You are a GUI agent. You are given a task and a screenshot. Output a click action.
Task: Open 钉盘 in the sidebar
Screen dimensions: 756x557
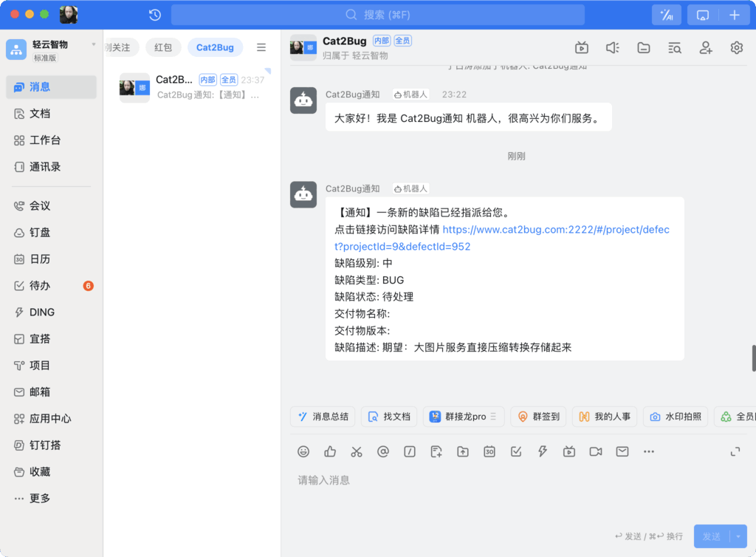click(x=51, y=233)
